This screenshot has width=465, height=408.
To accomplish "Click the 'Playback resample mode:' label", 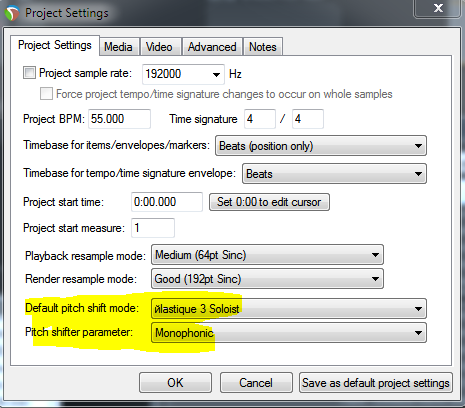I will [x=85, y=256].
